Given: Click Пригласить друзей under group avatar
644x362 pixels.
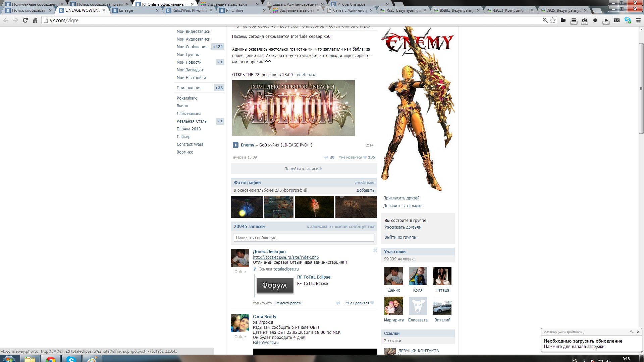Looking at the screenshot, I should point(401,198).
